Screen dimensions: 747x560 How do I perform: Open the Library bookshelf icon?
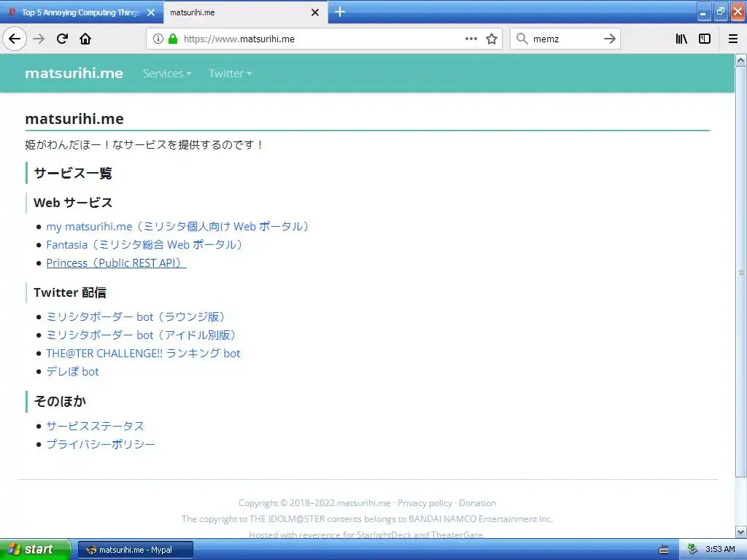(681, 39)
